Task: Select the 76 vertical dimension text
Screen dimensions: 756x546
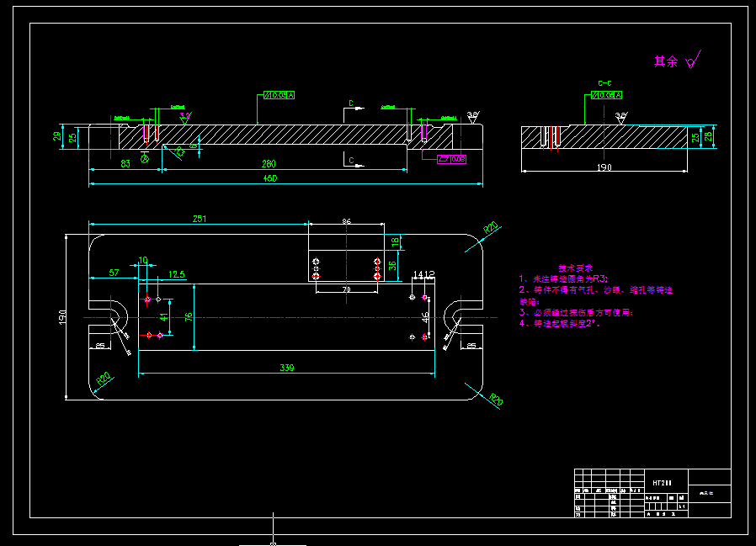Action: click(x=189, y=316)
